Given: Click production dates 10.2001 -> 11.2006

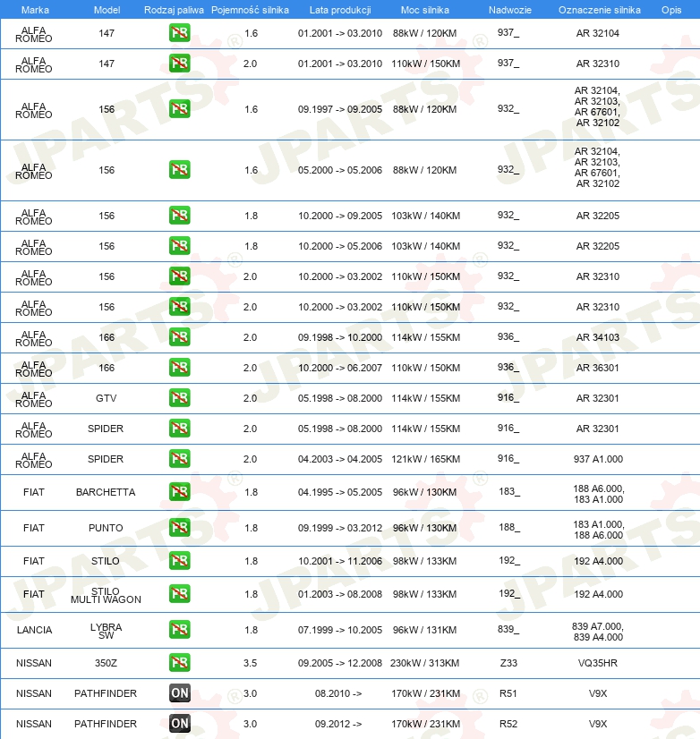Looking at the screenshot, I should click(340, 561).
